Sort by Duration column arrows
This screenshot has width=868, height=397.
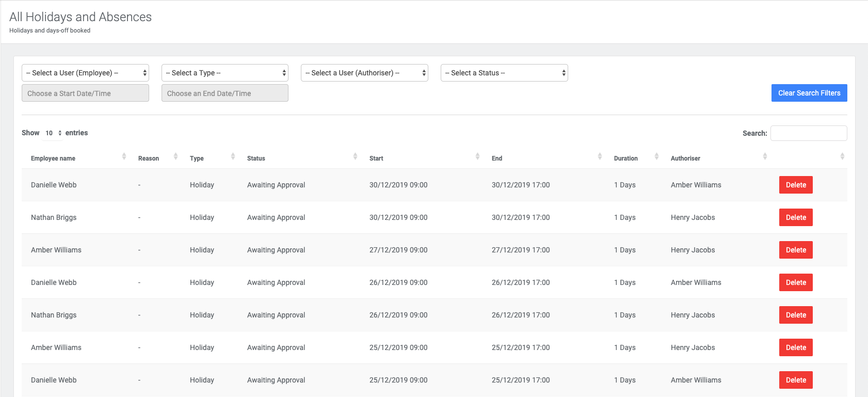(x=656, y=156)
